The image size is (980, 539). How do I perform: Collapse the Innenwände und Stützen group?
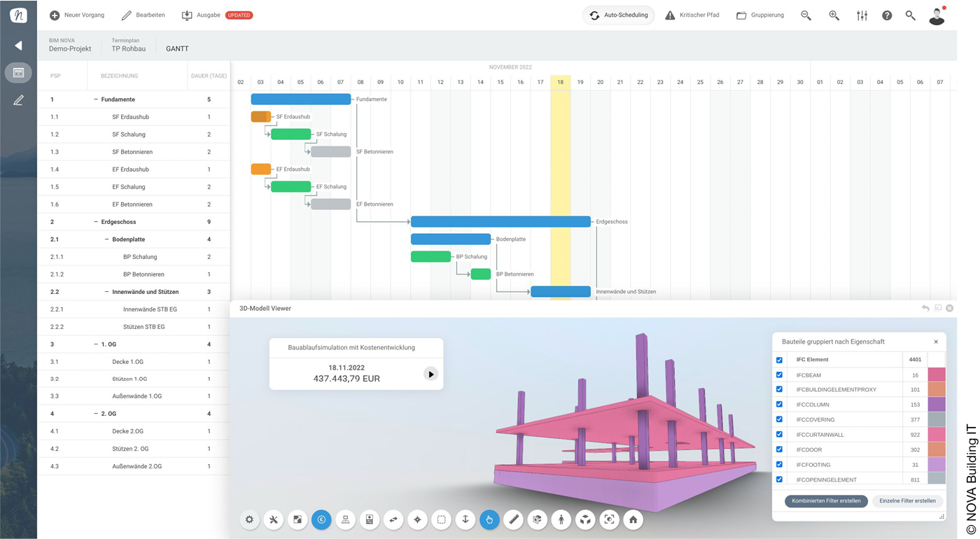pyautogui.click(x=108, y=292)
